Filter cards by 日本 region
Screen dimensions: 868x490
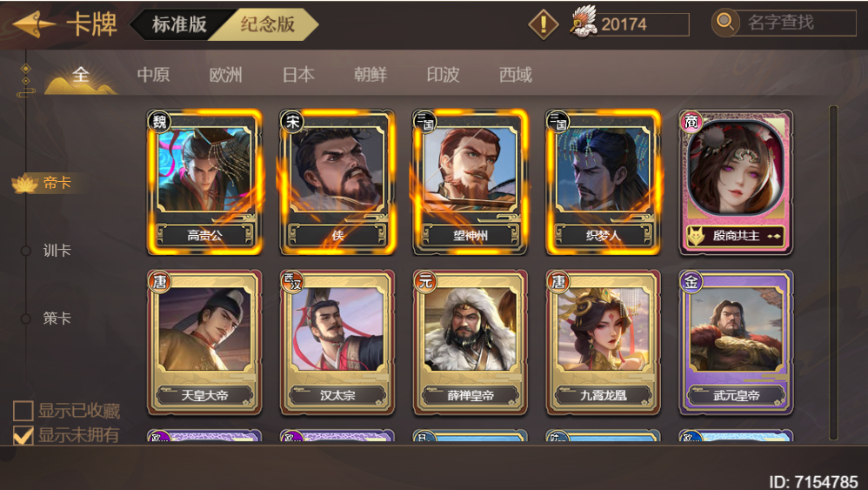point(298,74)
